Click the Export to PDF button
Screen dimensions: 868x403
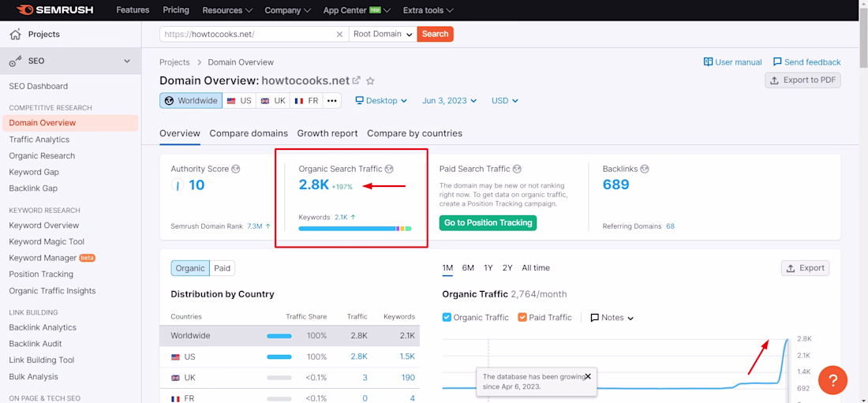pos(803,80)
